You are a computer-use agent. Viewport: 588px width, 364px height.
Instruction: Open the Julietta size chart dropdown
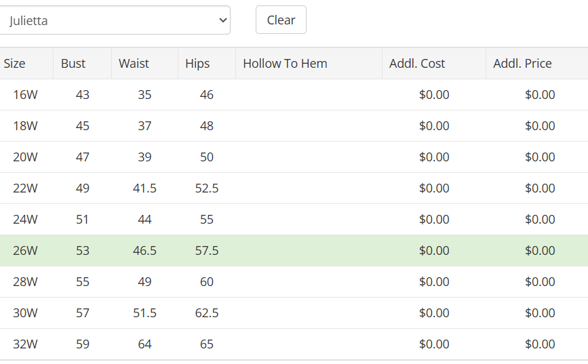point(114,20)
